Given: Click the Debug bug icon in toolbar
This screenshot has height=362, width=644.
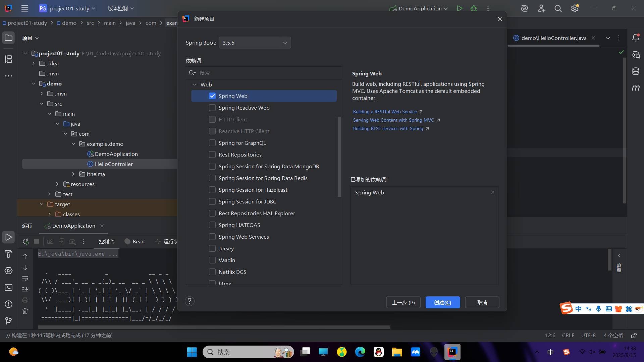Looking at the screenshot, I should pos(474,8).
